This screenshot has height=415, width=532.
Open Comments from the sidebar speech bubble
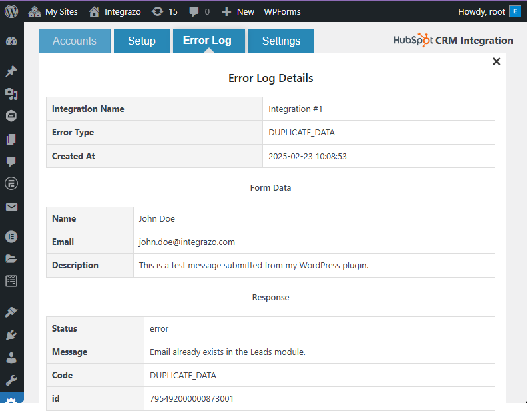pyautogui.click(x=11, y=161)
